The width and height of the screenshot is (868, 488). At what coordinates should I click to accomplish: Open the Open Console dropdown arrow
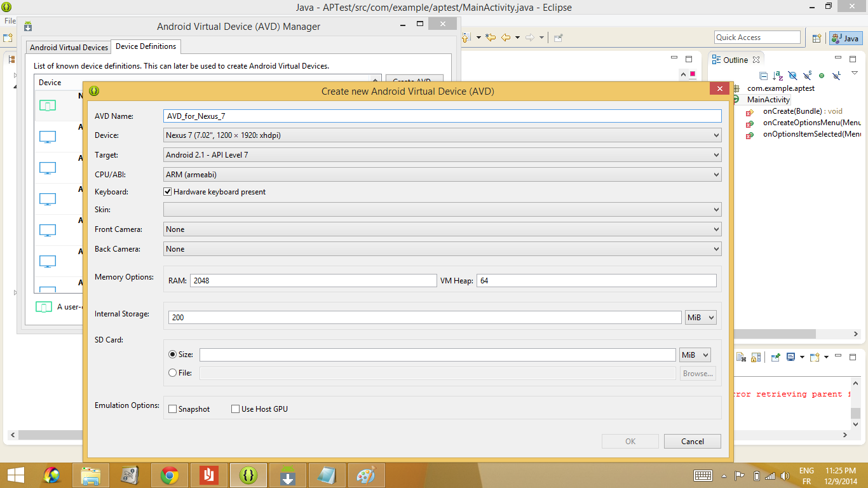tap(826, 357)
